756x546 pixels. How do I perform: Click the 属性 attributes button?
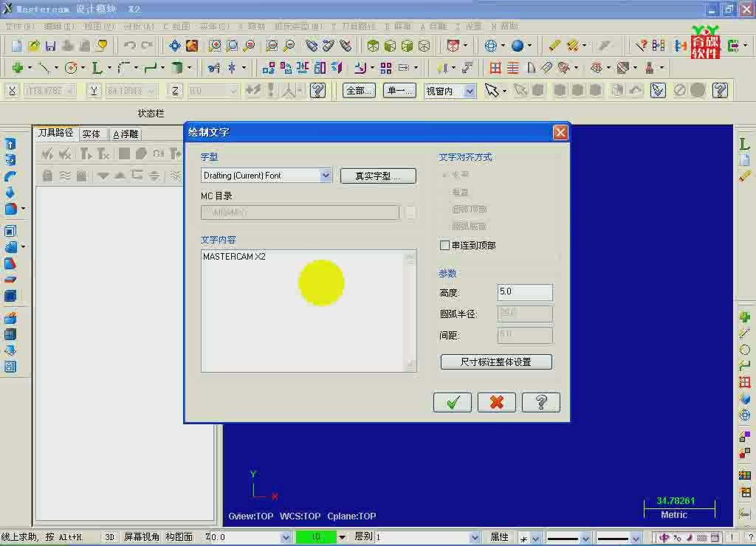point(499,537)
